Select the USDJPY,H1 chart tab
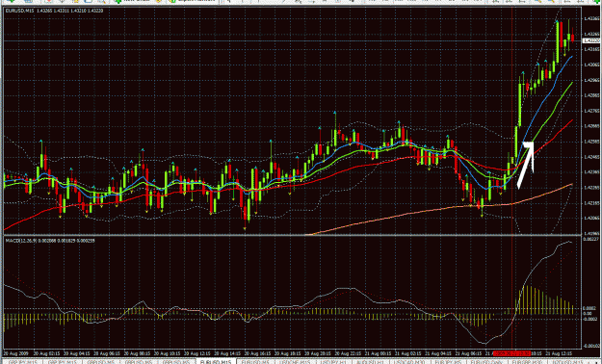This screenshot has height=364, width=602. point(333,361)
